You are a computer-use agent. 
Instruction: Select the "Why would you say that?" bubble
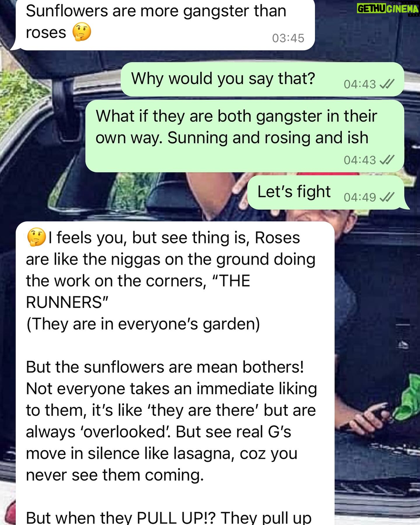tap(262, 79)
